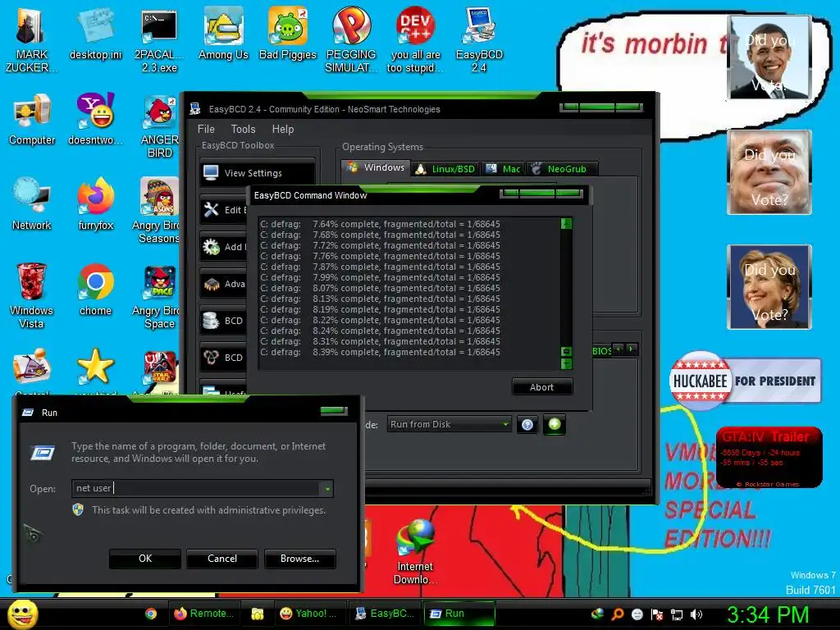Launch the Among Us shortcut
Screen dimensions: 840x630
(x=223, y=34)
